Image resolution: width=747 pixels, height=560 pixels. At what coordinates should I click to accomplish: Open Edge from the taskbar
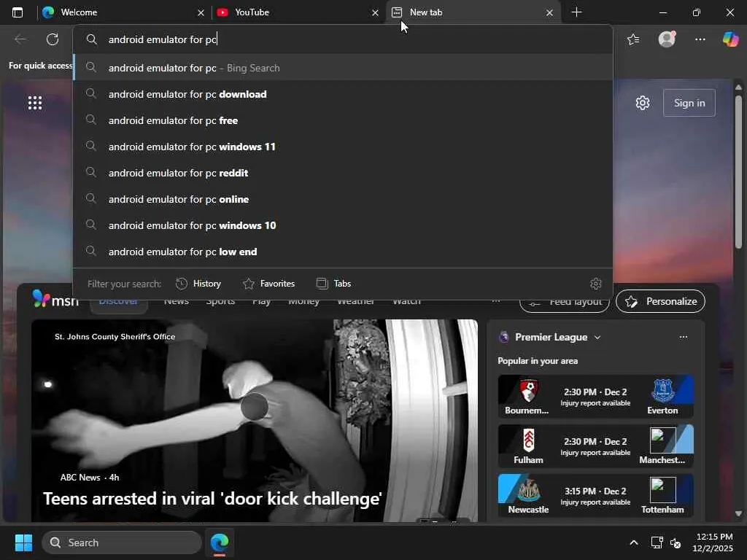click(x=220, y=542)
